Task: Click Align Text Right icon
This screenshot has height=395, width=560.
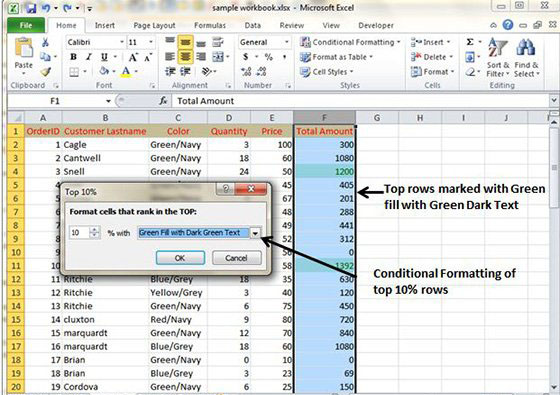Action: point(201,56)
